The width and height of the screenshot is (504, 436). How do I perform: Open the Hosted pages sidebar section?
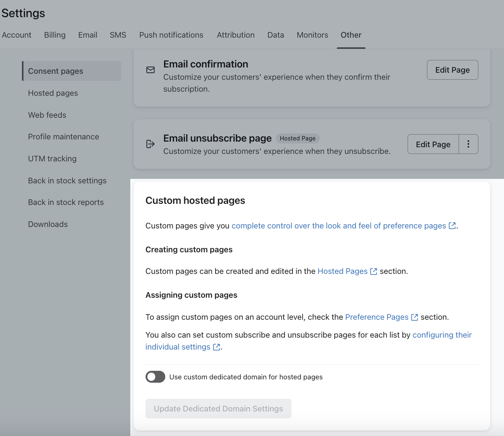[x=53, y=93]
